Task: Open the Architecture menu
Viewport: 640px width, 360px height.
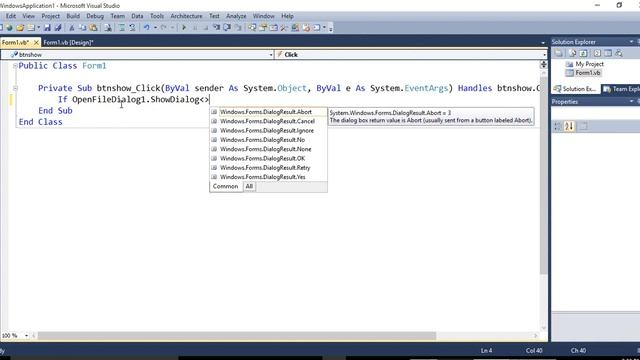Action: (x=186, y=16)
